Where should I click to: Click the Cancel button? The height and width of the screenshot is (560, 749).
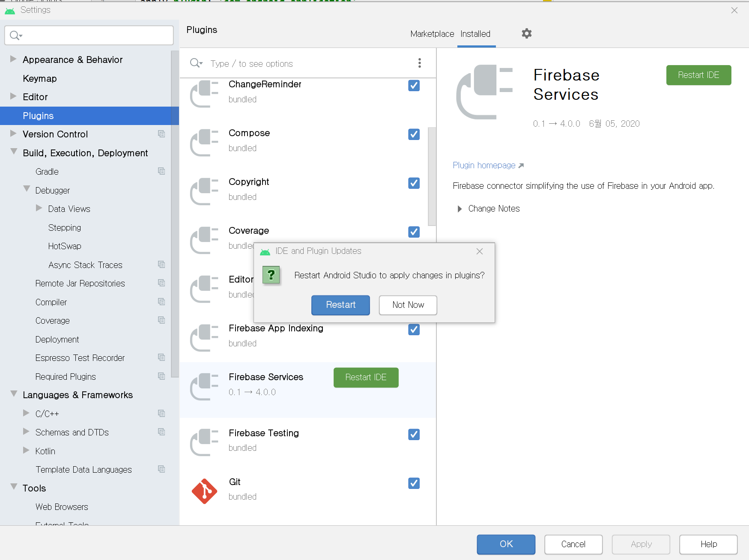pos(573,544)
